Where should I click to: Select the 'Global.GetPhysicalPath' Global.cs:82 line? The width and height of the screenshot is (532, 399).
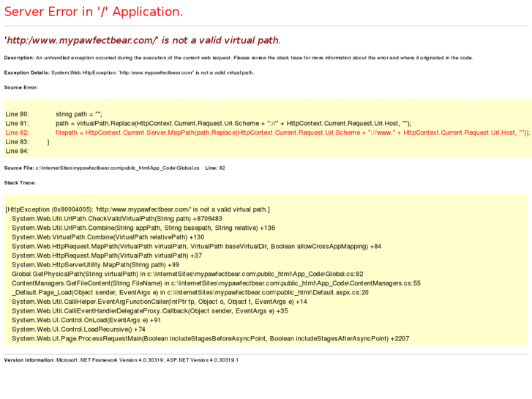click(187, 274)
